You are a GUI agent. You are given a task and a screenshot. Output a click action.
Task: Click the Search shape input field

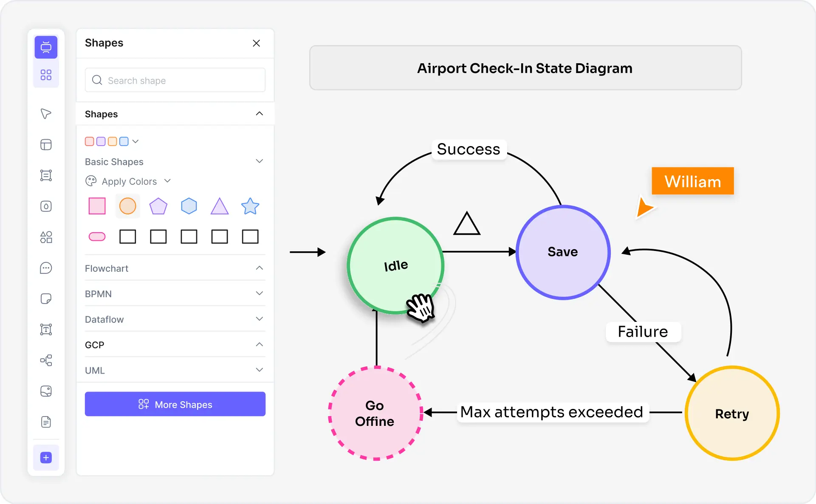(x=175, y=80)
